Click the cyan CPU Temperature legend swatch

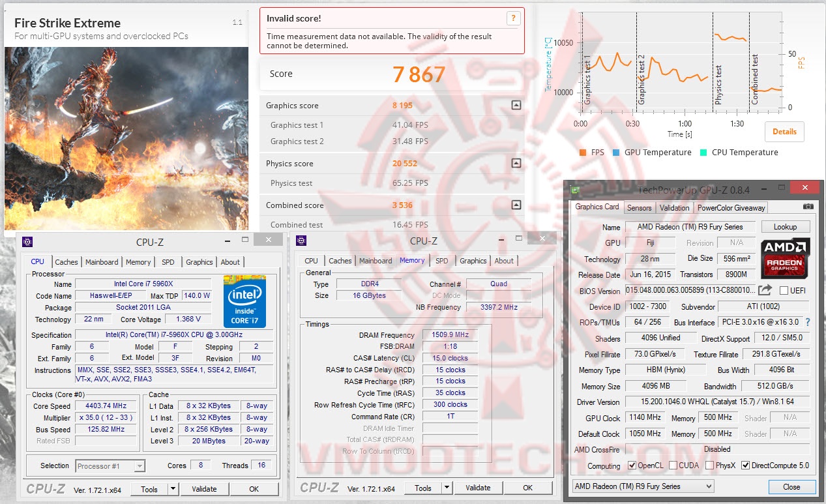(703, 153)
